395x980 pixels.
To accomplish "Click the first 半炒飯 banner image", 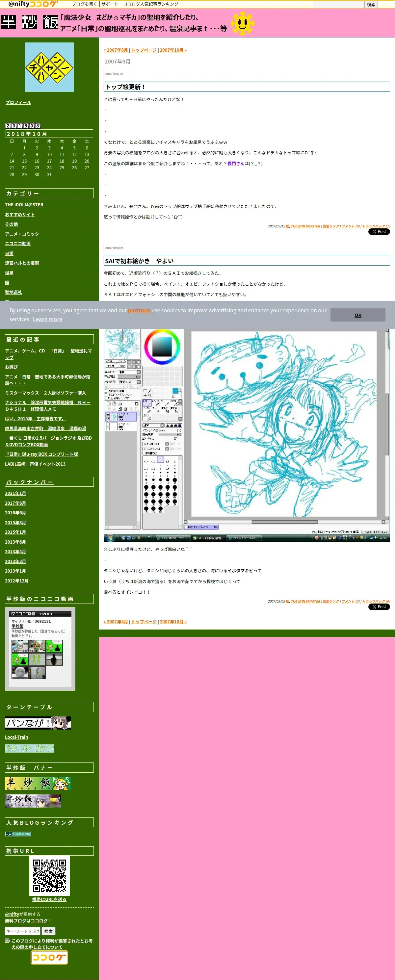I will [38, 783].
